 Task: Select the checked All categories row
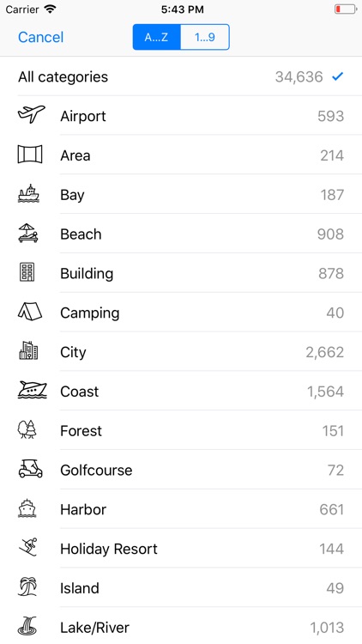181,76
